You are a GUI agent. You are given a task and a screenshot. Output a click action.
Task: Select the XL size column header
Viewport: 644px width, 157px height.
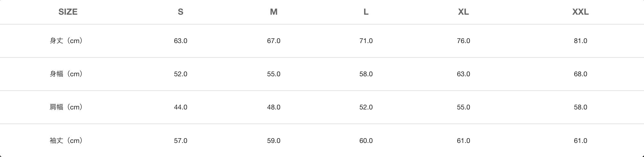[x=463, y=12]
